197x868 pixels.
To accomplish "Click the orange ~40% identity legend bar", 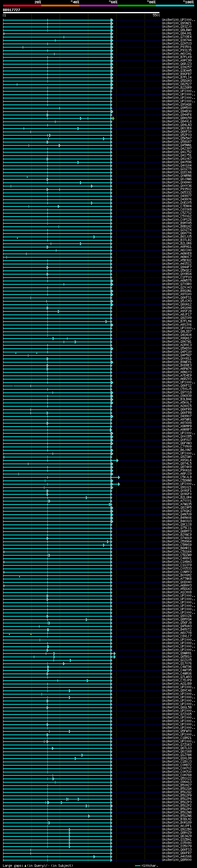I will [60, 6].
